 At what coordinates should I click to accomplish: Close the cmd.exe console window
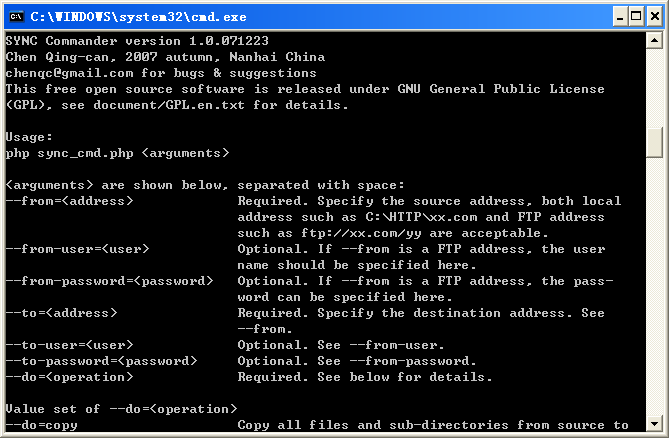click(x=654, y=17)
